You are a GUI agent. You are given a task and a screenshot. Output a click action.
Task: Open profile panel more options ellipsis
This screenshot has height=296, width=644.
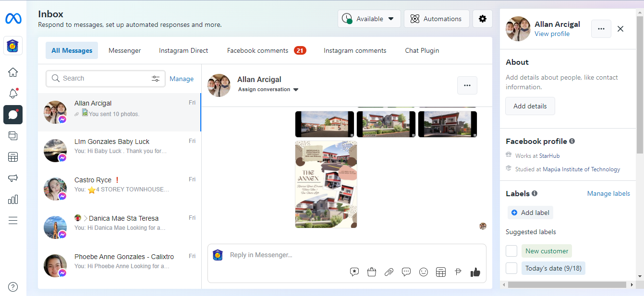coord(601,29)
